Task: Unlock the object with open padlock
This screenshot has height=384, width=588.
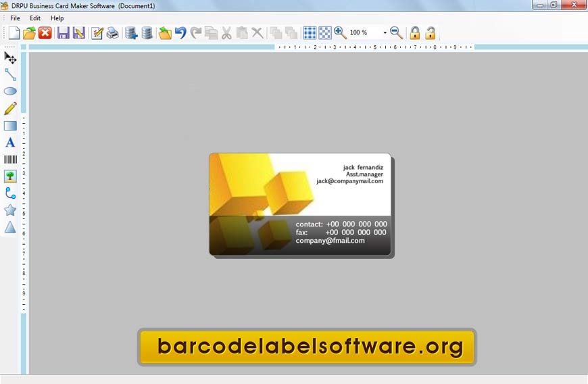Action: point(431,33)
